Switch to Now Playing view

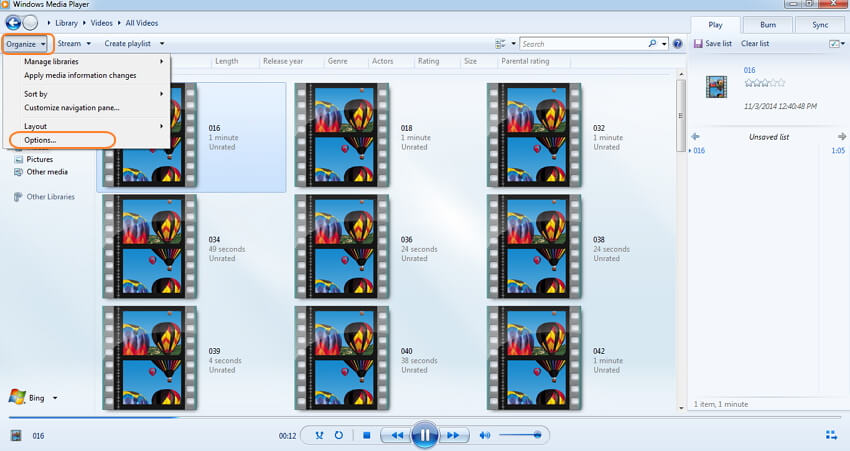(x=831, y=435)
